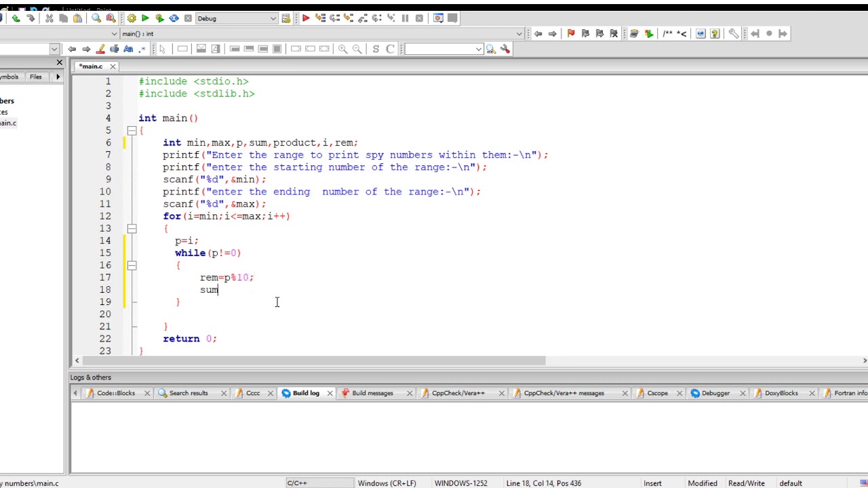Collapse the main function fold at line 5
This screenshot has width=868, height=488.
coord(132,130)
